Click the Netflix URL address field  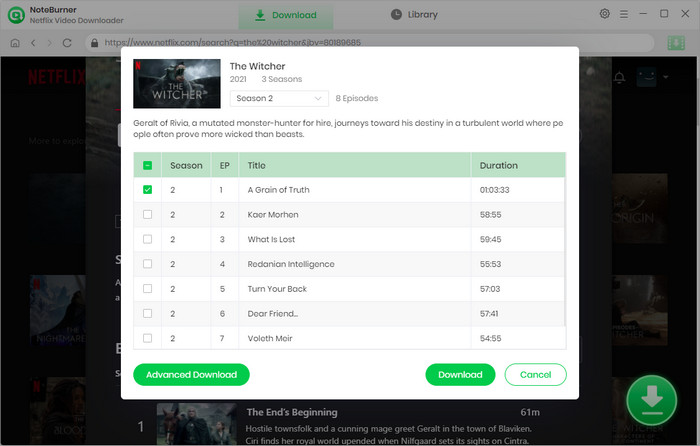[x=371, y=43]
